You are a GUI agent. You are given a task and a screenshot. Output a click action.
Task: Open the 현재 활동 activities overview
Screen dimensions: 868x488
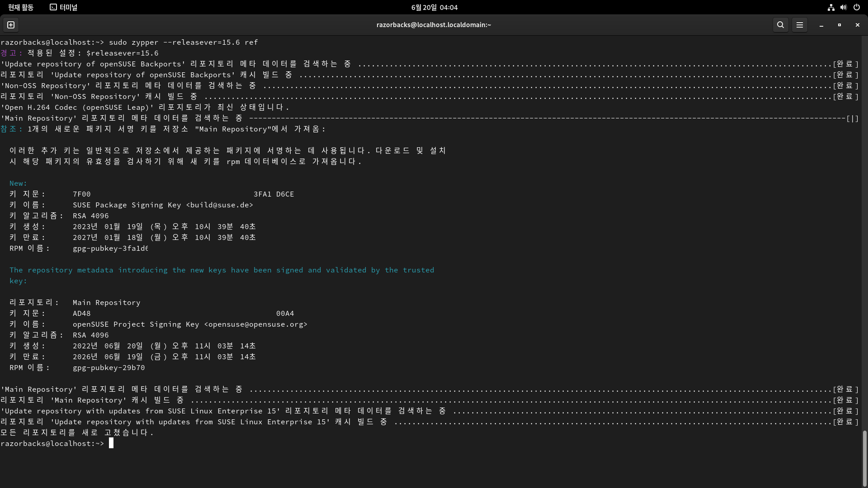[x=21, y=7]
